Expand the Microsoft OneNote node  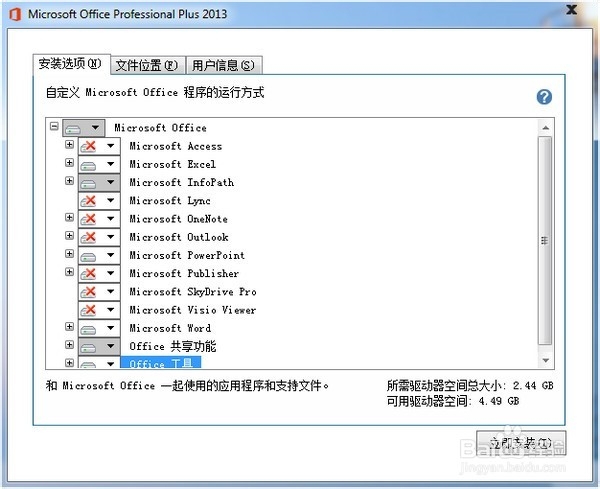(69, 217)
